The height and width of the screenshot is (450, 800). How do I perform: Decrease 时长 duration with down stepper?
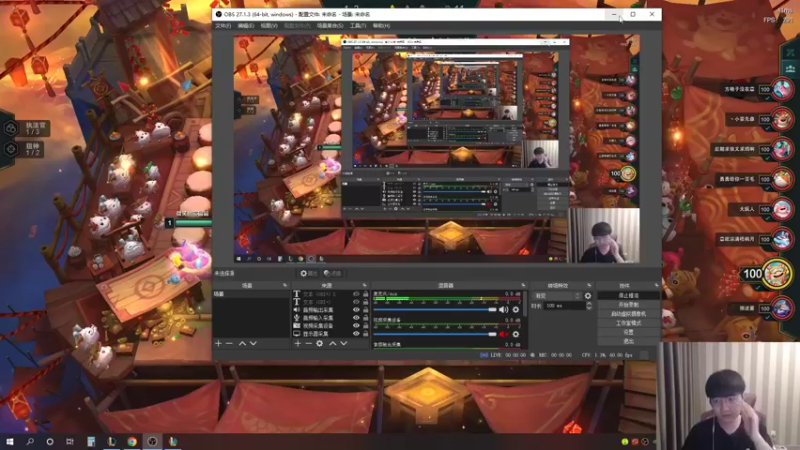coord(589,308)
